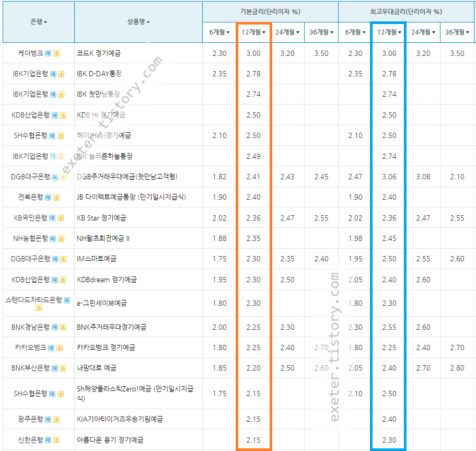Viewport: 476px width, 451px height.
Task: Click the 재 badge in the IBK 첫만남통장 row
Action: tap(53, 95)
